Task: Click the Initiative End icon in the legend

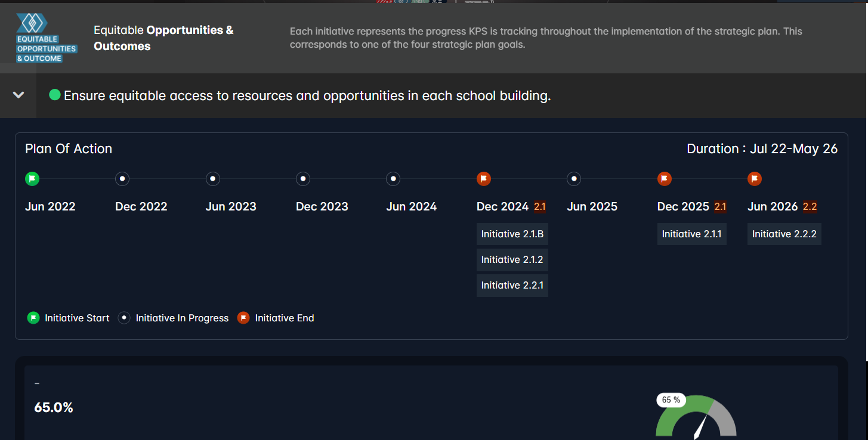Action: [x=243, y=318]
